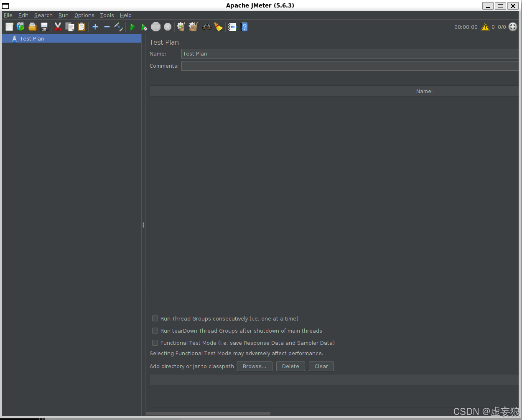Click the Comments input field
Screen dimensions: 522x420
pyautogui.click(x=350, y=66)
